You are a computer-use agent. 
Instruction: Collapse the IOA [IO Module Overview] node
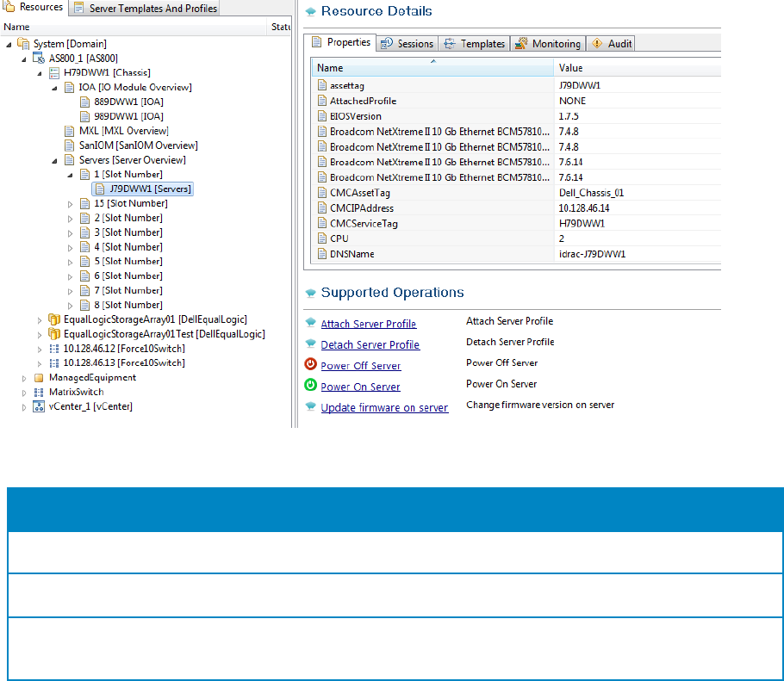[56, 88]
